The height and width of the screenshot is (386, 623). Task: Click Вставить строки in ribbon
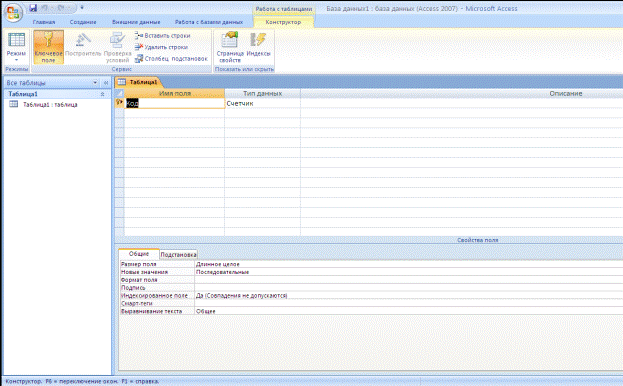(x=163, y=36)
